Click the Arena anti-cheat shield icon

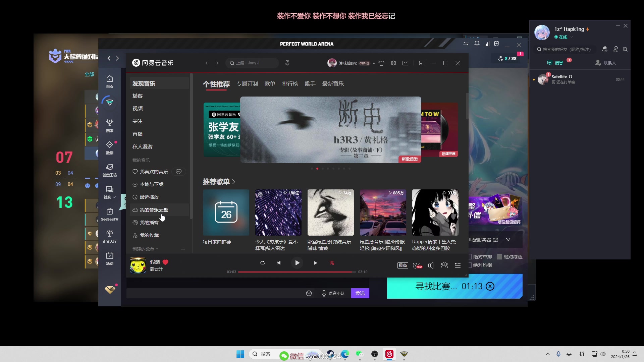[497, 44]
